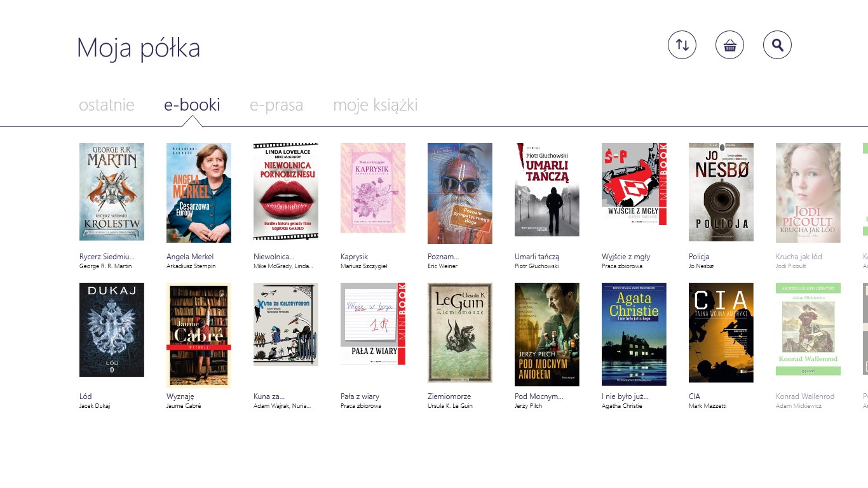Click the Pod Mocnym... title text

(539, 396)
